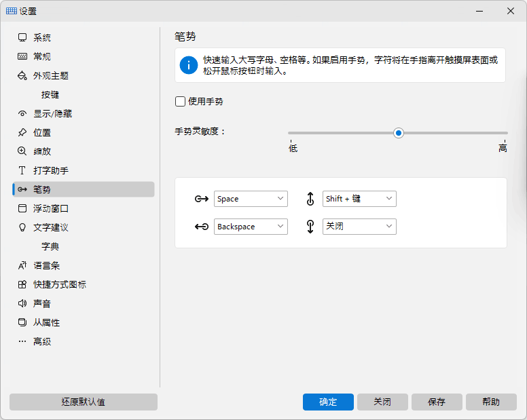Image resolution: width=527 pixels, height=420 pixels.
Task: Click the language icon beside 语言条
Action: tap(22, 265)
